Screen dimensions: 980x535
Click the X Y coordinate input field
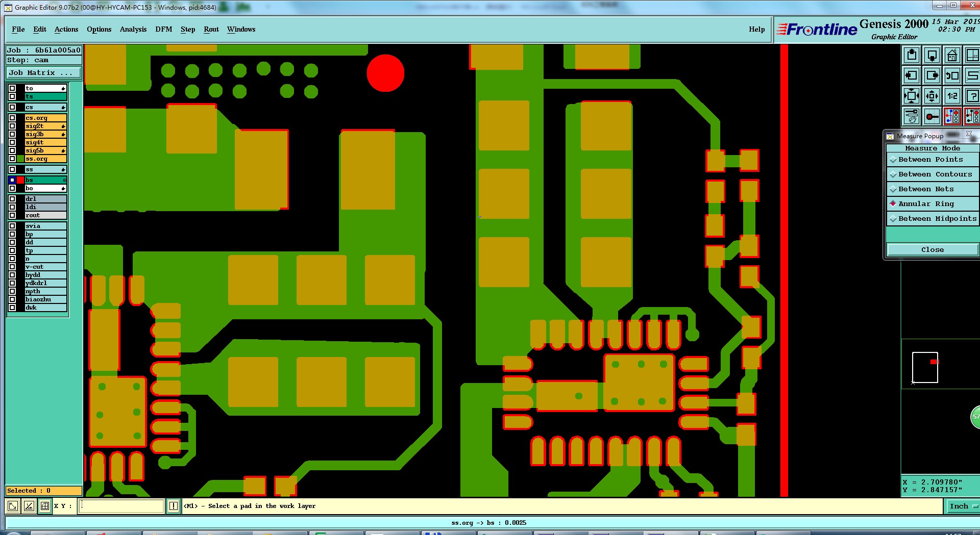tap(121, 506)
